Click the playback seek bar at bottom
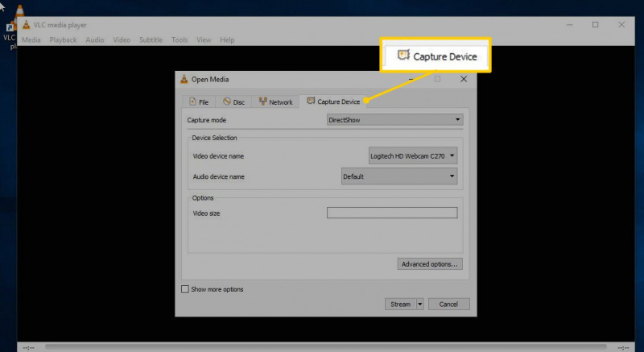 point(326,347)
